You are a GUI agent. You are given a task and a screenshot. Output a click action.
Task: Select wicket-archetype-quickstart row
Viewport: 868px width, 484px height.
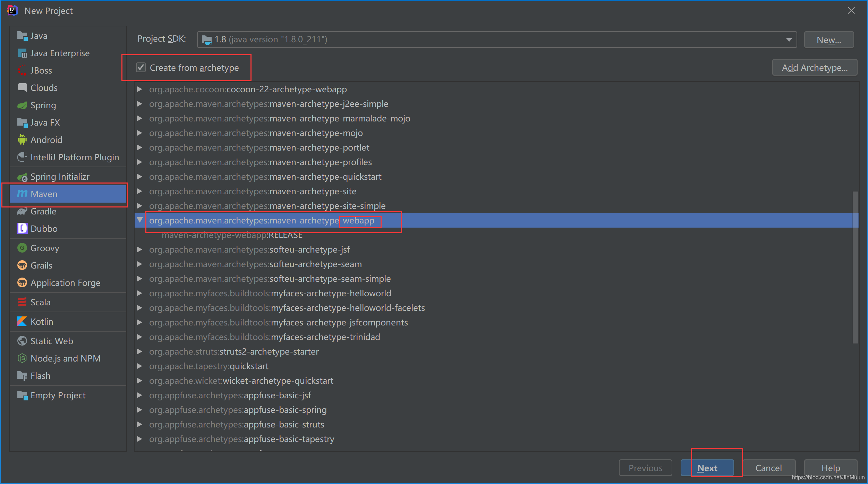[497, 381]
